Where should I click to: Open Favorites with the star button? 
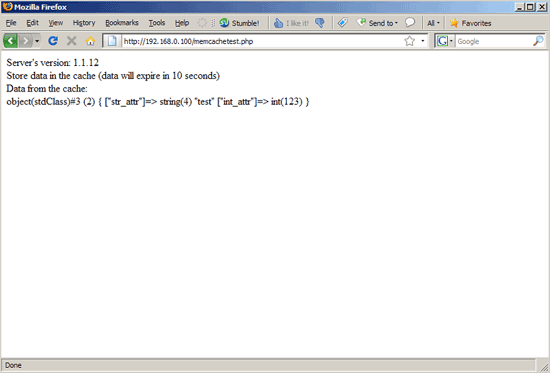[470, 23]
